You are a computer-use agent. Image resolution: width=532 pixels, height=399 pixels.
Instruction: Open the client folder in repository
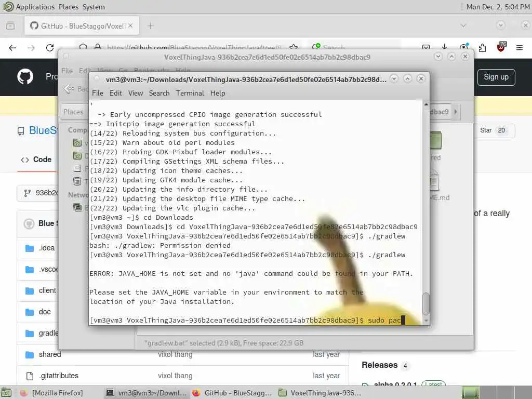click(x=47, y=291)
